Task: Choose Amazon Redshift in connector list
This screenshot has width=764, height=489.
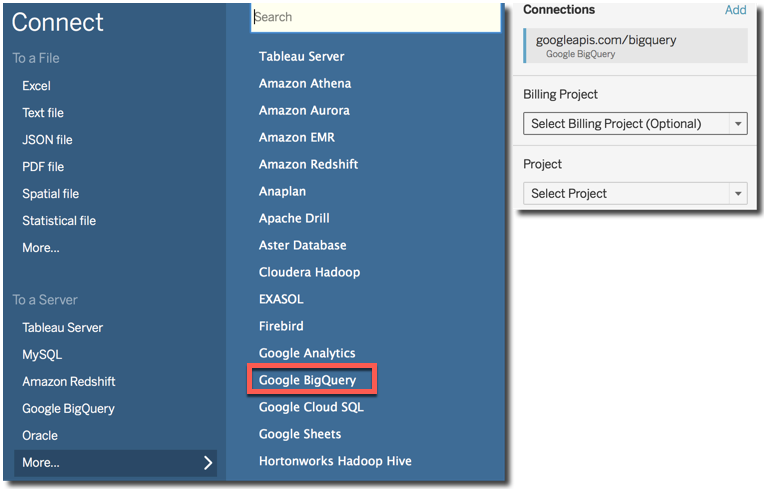Action: pos(308,164)
